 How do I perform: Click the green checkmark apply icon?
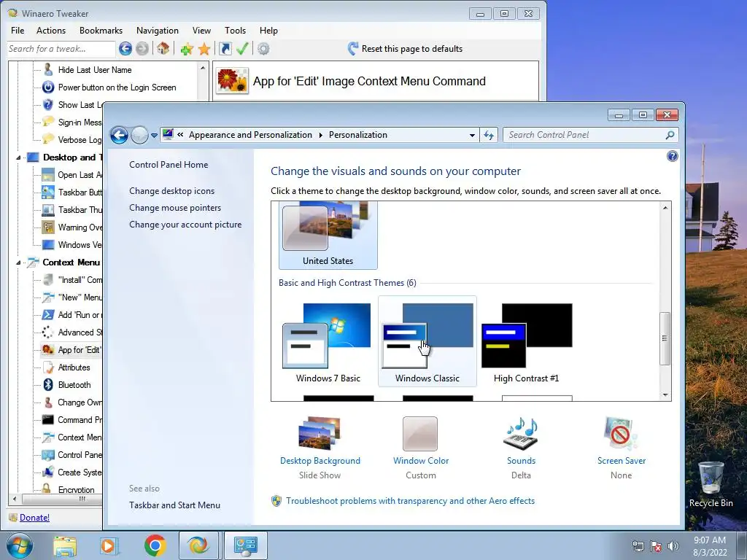[242, 49]
